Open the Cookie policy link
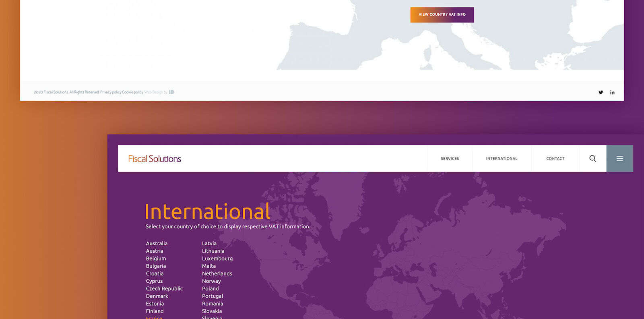The width and height of the screenshot is (644, 319). pyautogui.click(x=132, y=92)
